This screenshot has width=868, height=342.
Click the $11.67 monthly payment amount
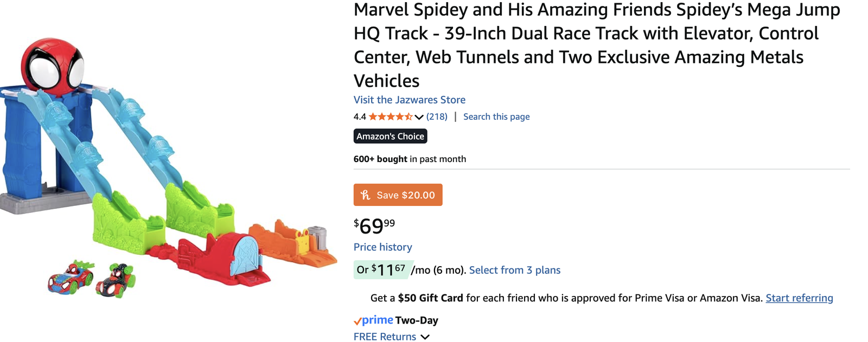[x=388, y=270]
